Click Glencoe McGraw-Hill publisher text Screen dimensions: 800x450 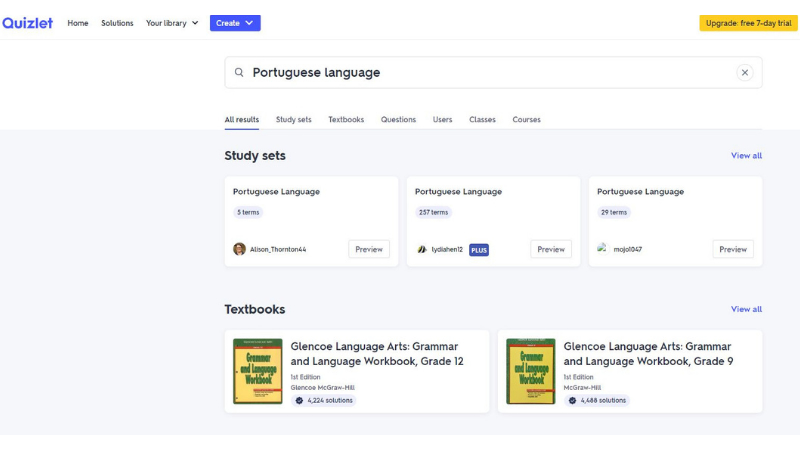coord(322,388)
